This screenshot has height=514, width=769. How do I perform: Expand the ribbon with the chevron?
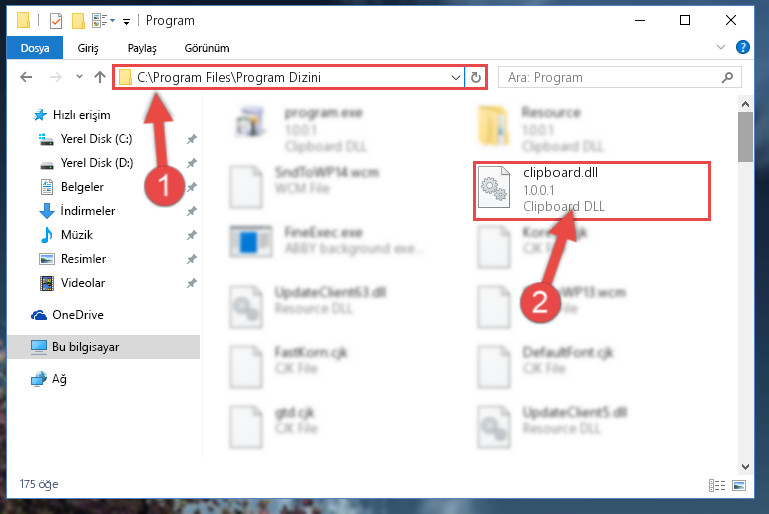coord(720,47)
